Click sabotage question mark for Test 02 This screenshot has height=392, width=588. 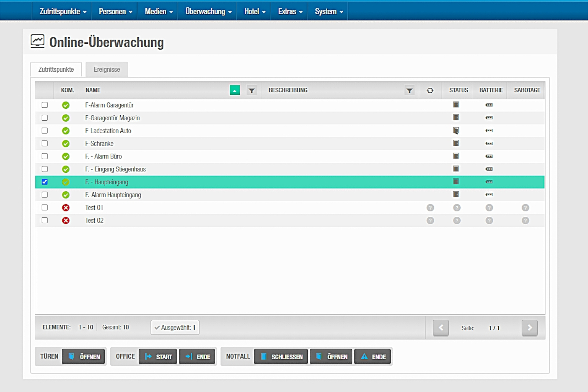[525, 220]
